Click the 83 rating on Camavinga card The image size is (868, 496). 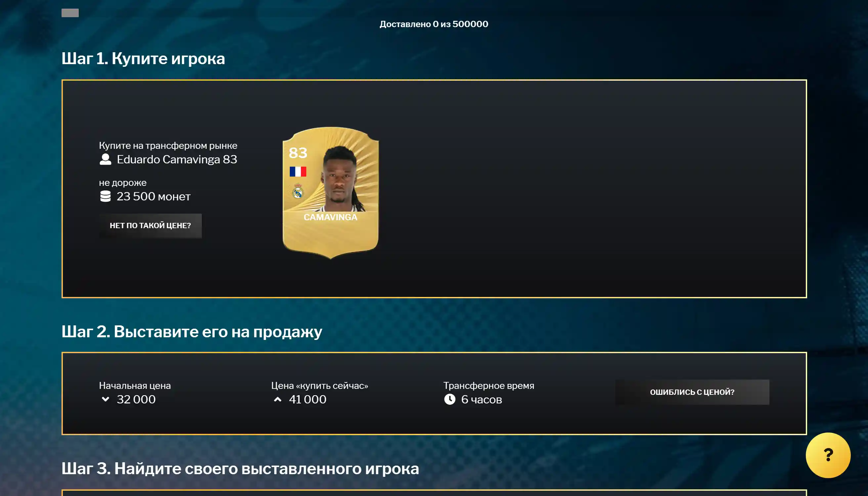coord(298,153)
